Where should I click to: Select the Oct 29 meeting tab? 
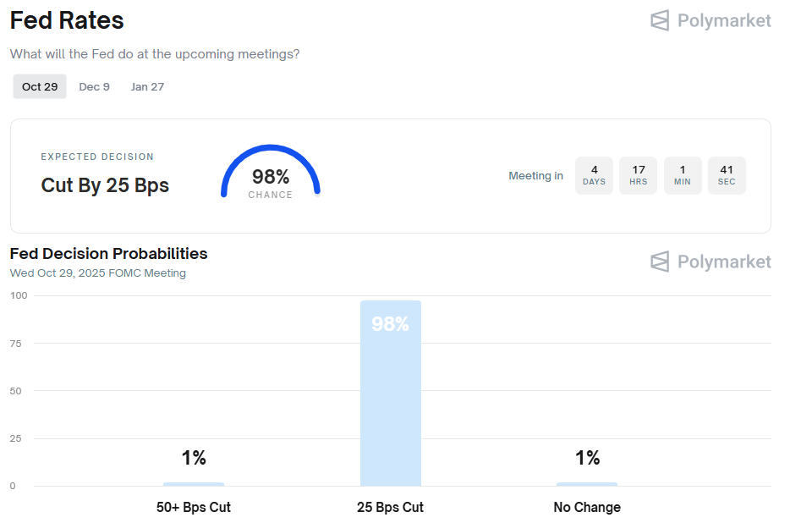point(40,86)
